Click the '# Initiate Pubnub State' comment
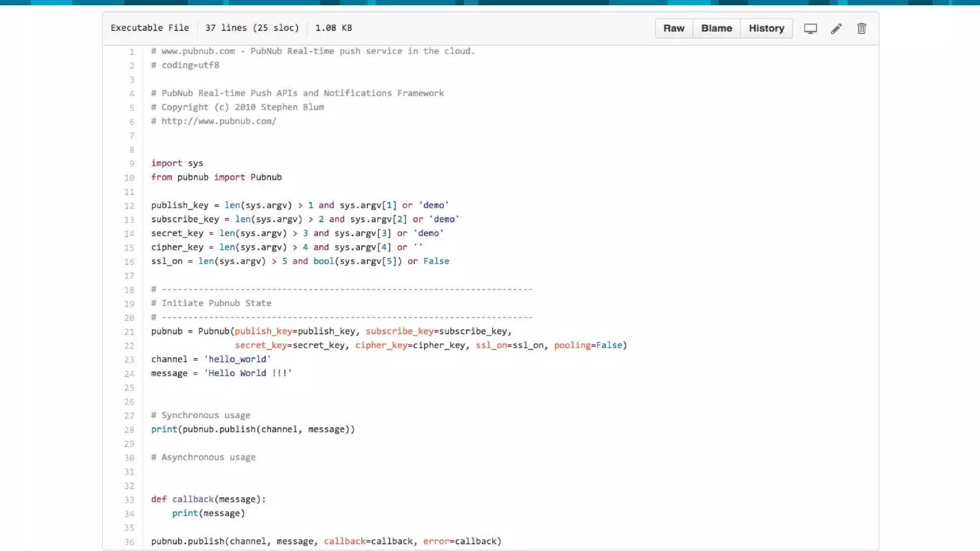This screenshot has height=551, width=980. pyautogui.click(x=211, y=303)
